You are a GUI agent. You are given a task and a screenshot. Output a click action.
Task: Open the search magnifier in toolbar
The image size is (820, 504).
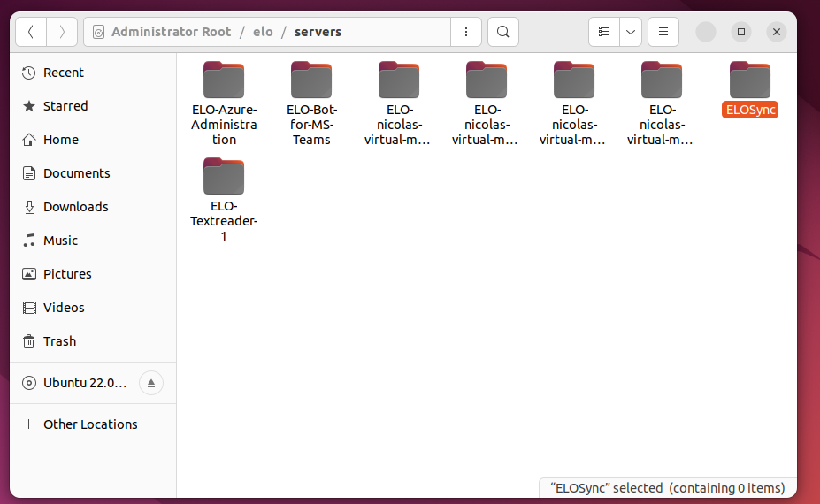(502, 32)
